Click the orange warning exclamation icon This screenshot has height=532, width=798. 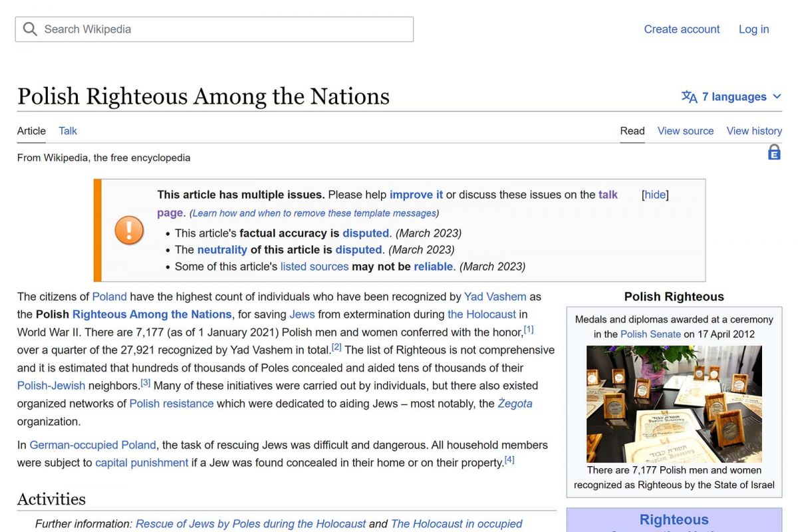tap(129, 230)
